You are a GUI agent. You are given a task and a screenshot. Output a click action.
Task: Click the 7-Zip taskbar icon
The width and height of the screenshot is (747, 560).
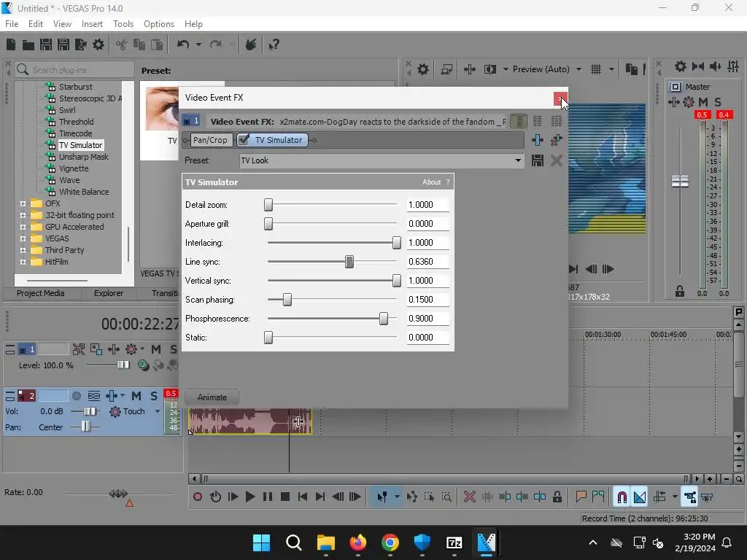point(454,542)
